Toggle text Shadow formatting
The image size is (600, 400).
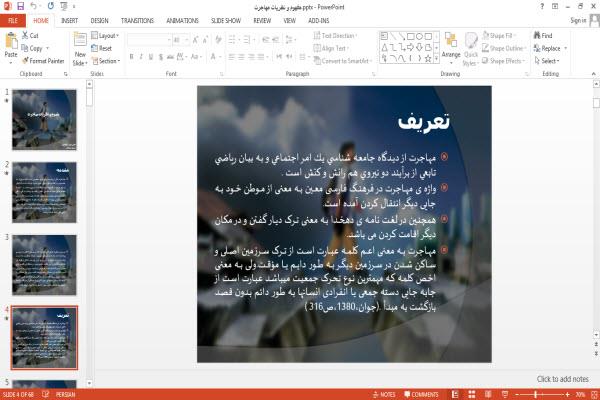[x=161, y=57]
